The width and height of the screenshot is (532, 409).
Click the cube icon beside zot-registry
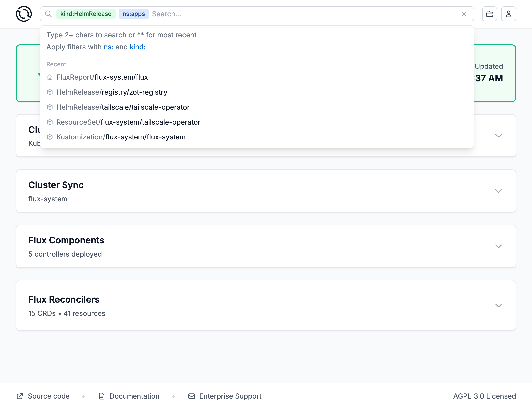(50, 92)
